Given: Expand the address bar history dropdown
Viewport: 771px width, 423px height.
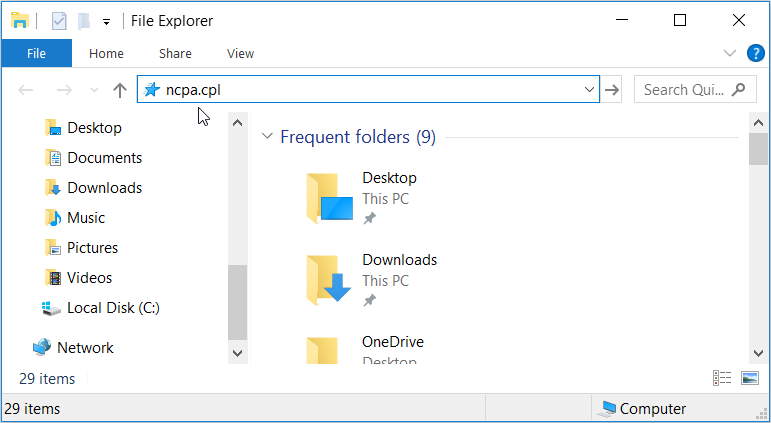Looking at the screenshot, I should 589,90.
